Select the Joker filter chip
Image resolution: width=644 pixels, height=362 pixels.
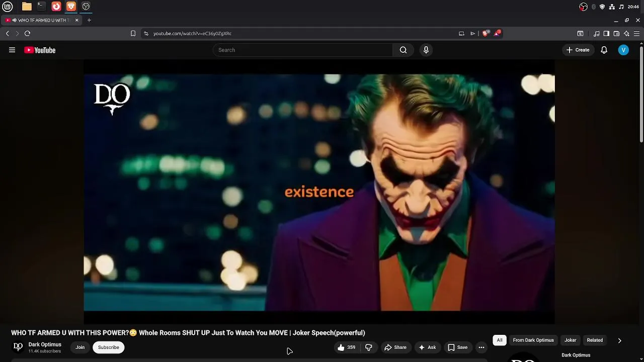pos(571,340)
